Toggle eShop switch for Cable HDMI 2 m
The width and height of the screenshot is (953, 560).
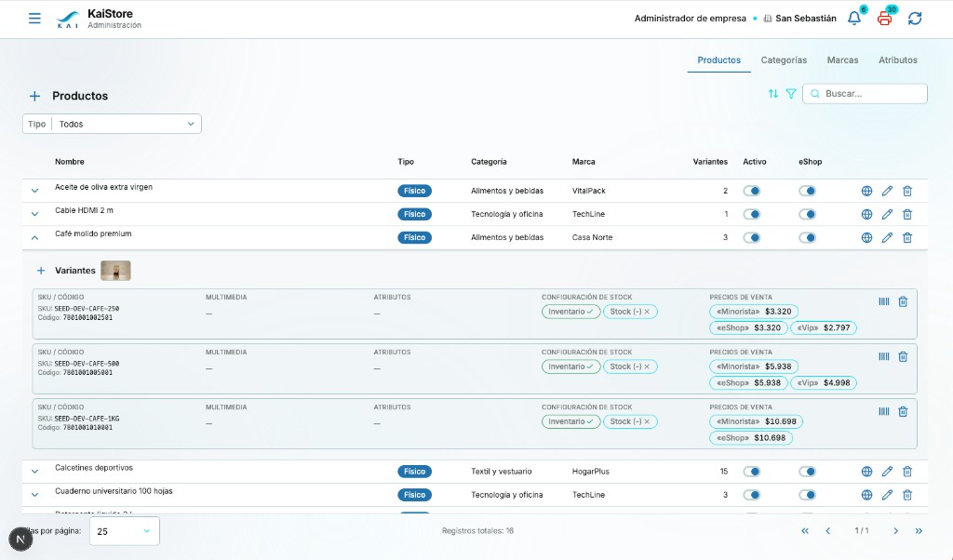coord(807,214)
